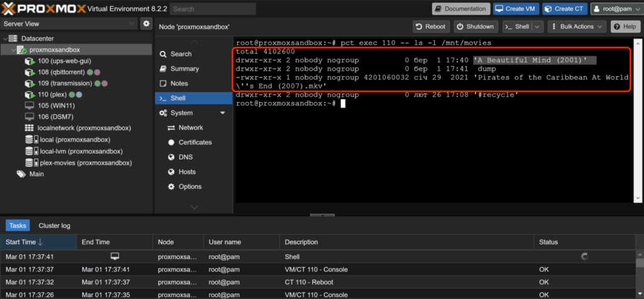
Task: Collapse the proxmoxsandbox tree node
Action: click(x=13, y=50)
